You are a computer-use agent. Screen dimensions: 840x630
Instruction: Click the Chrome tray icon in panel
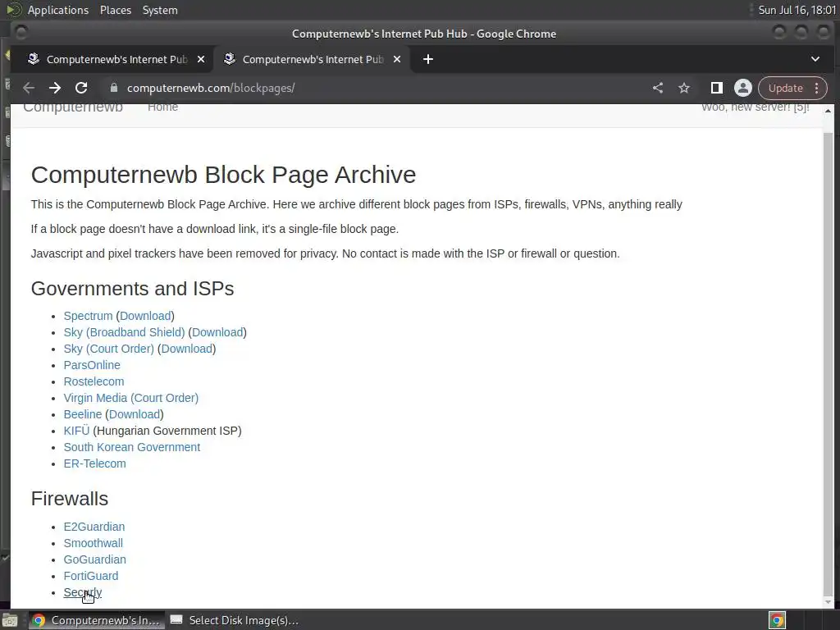[778, 620]
